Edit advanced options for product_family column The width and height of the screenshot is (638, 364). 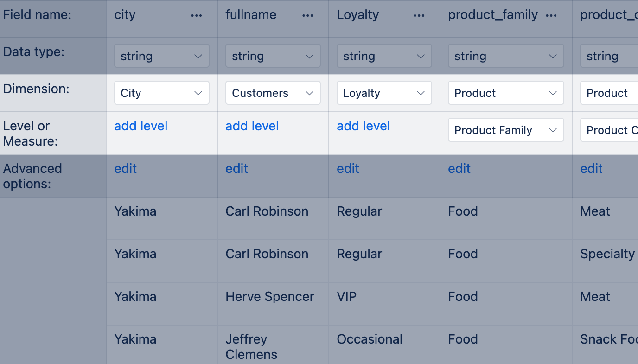click(x=459, y=169)
